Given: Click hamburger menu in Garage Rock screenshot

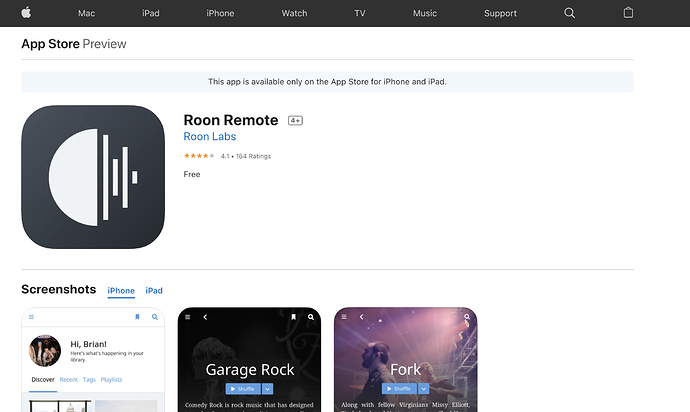Looking at the screenshot, I should 187,317.
